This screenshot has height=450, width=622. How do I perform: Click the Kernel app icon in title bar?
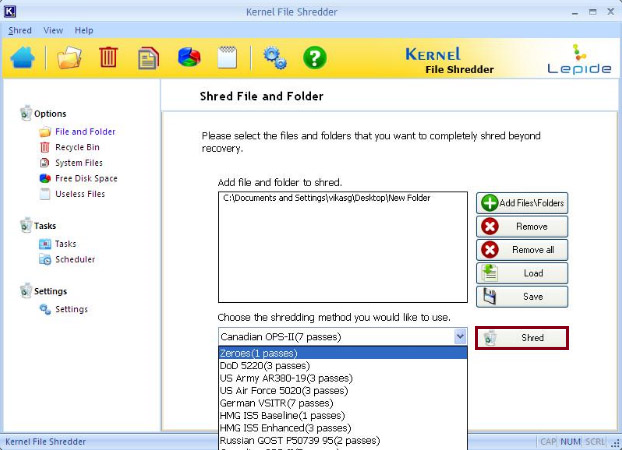10,12
